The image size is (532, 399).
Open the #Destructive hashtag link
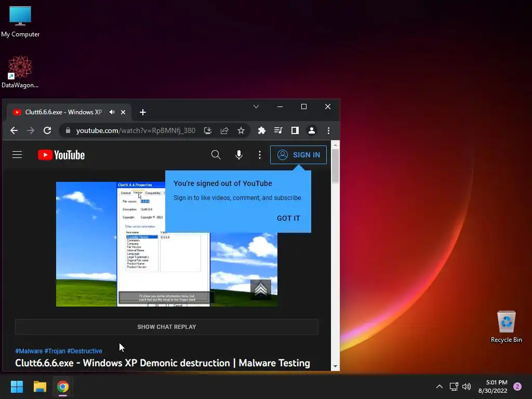[85, 351]
